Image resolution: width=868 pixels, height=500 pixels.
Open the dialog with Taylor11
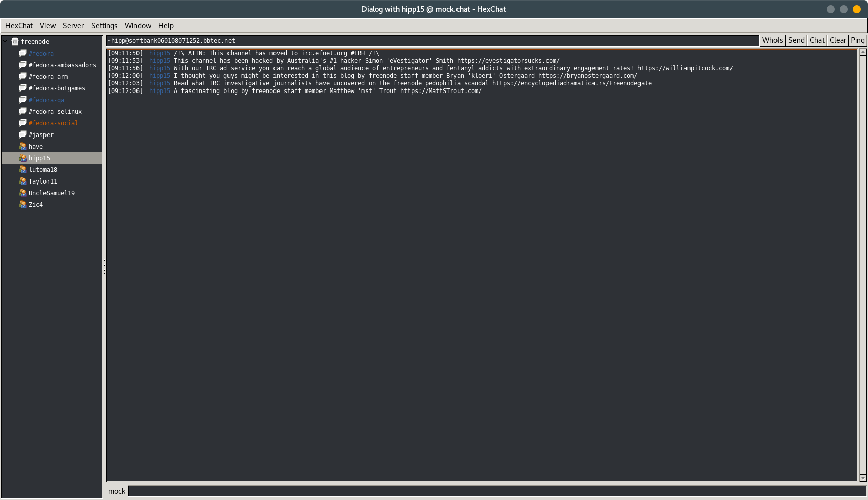click(x=43, y=181)
